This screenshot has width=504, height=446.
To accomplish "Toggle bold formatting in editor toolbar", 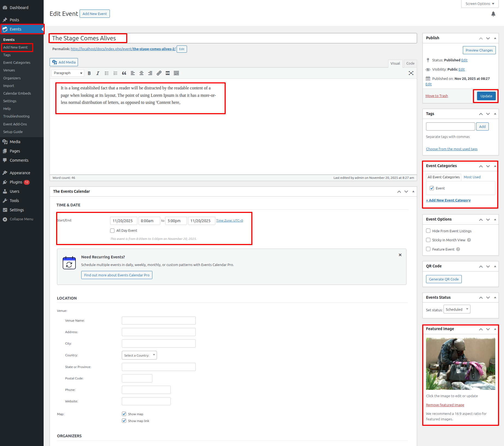I will click(x=89, y=73).
